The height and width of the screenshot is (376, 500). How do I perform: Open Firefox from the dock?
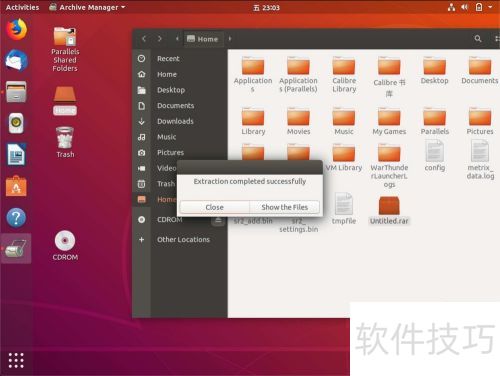(16, 29)
